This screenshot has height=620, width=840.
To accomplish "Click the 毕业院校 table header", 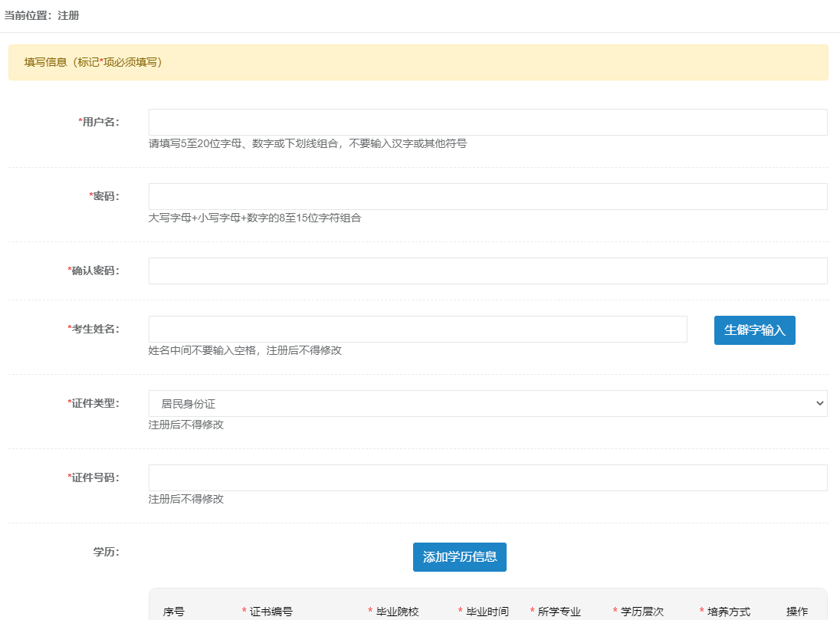I will coord(397,612).
